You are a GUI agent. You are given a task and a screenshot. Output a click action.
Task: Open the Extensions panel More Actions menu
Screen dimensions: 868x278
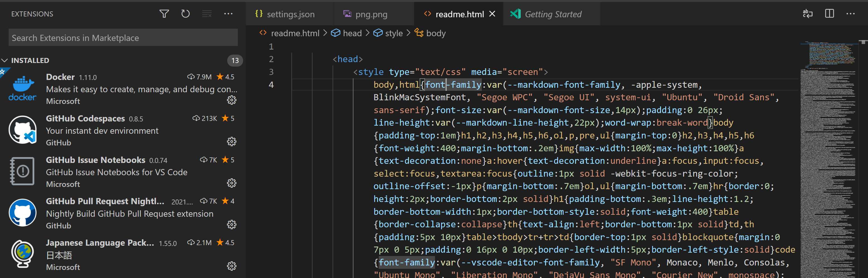tap(228, 14)
